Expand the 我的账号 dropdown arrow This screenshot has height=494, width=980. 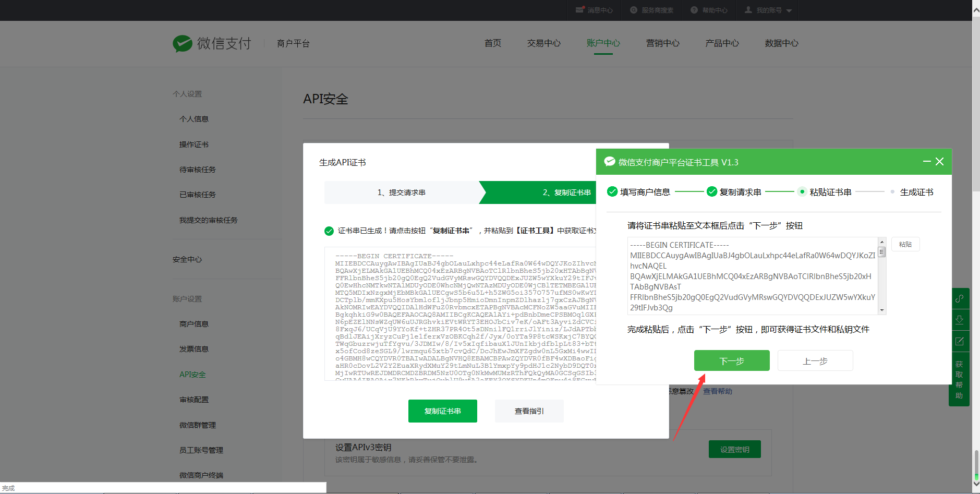click(x=789, y=10)
